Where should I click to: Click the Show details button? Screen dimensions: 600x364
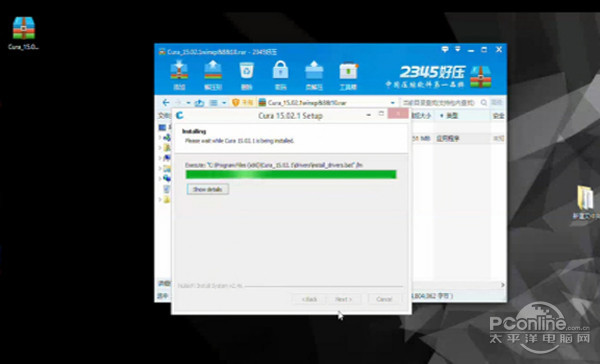coord(208,189)
